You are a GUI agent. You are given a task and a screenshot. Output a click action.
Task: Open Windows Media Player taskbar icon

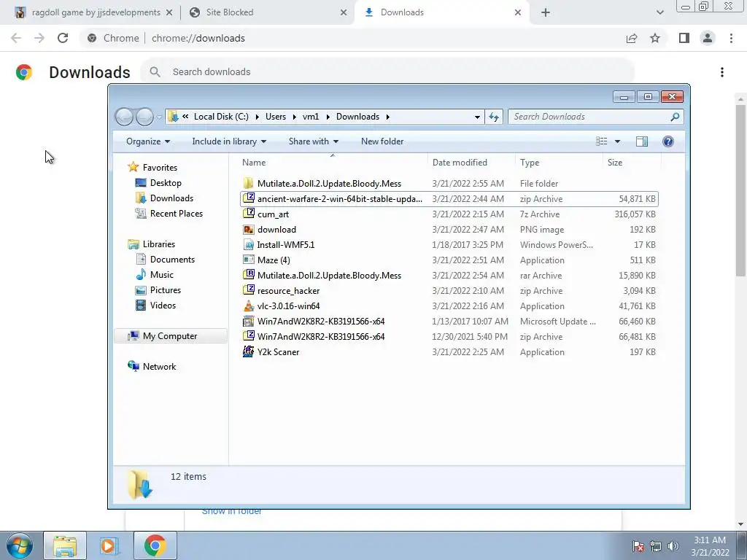click(x=109, y=545)
